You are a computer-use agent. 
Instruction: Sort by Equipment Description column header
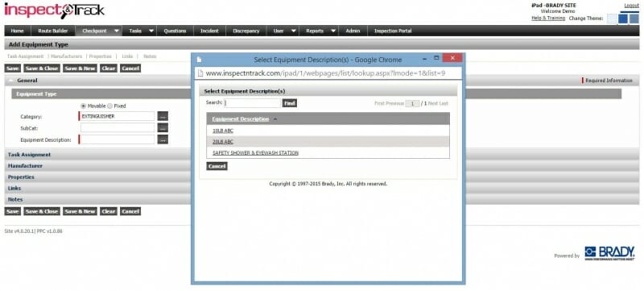[x=241, y=119]
